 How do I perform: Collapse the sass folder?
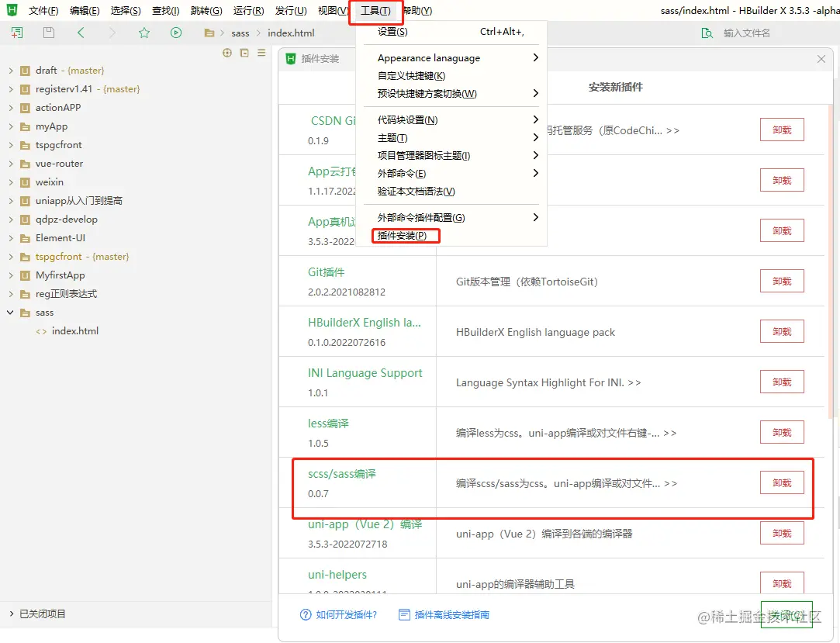point(10,313)
